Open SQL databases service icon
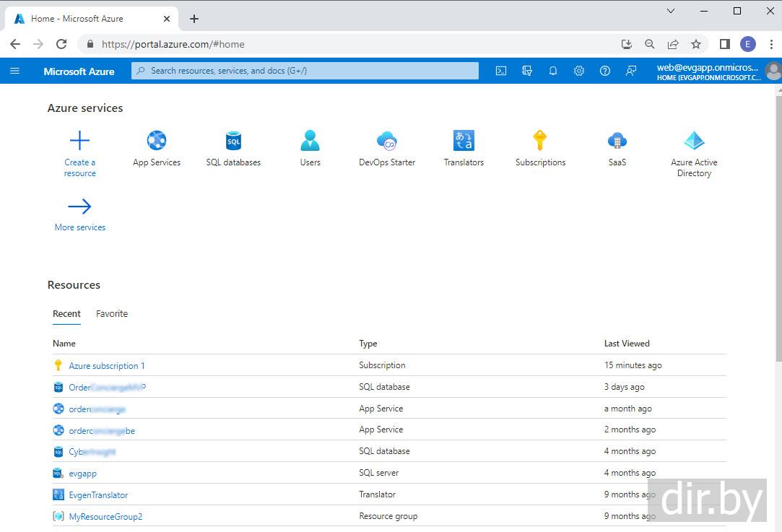The width and height of the screenshot is (782, 532). point(233,140)
